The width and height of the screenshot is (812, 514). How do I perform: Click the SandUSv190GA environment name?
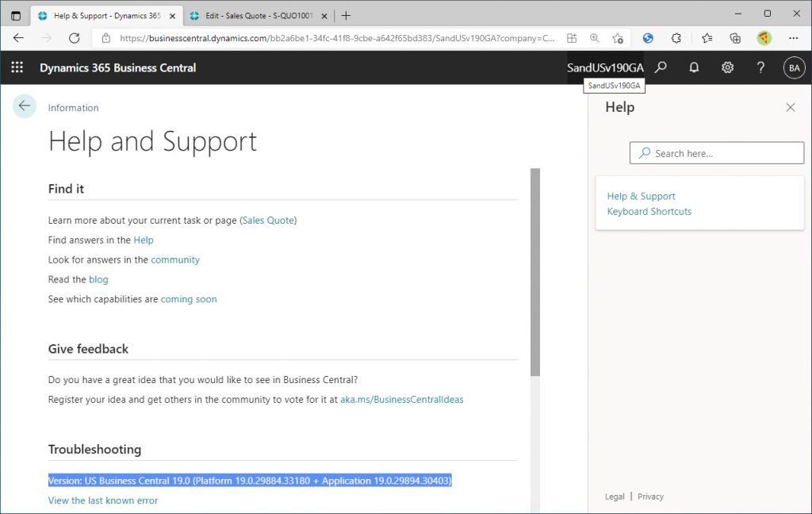[x=605, y=68]
